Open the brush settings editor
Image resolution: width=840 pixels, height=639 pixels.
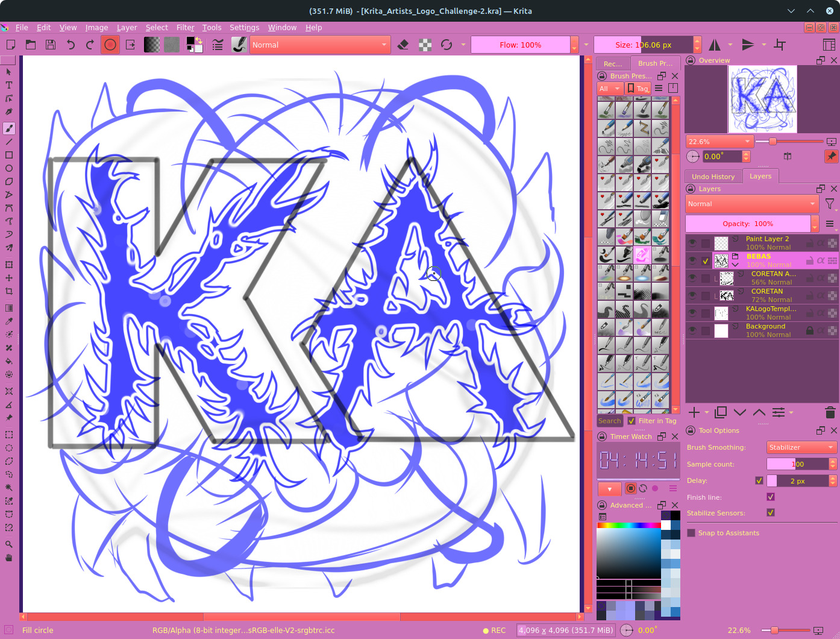(218, 45)
